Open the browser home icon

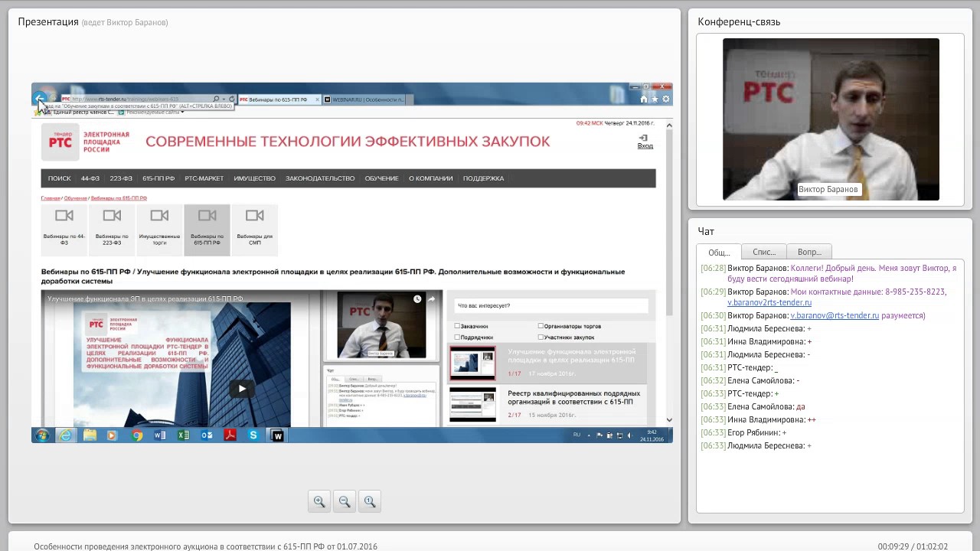(x=644, y=99)
